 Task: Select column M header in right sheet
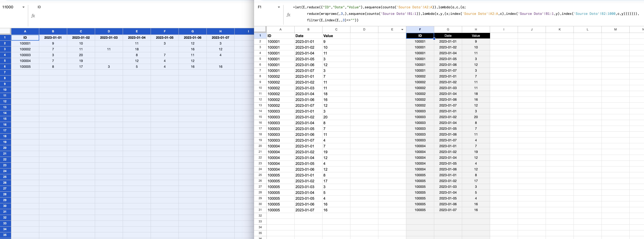tap(615, 30)
